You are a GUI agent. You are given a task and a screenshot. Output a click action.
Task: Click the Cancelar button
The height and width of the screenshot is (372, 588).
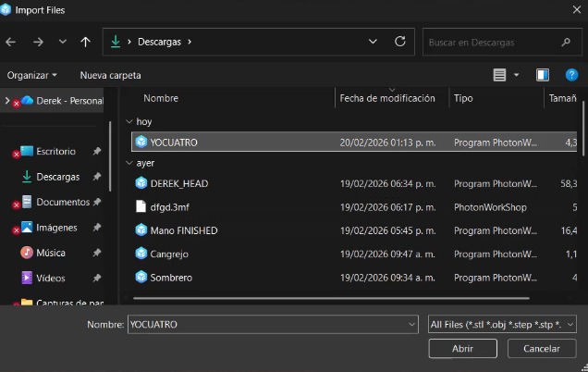coord(542,348)
